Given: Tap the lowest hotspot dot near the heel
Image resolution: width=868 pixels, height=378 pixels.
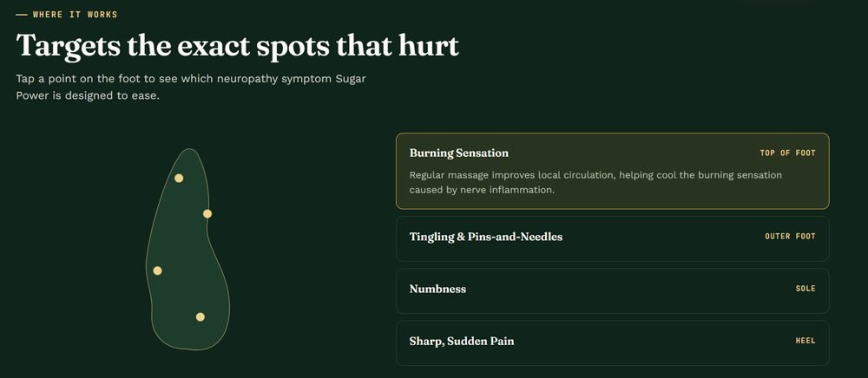Looking at the screenshot, I should point(201,317).
